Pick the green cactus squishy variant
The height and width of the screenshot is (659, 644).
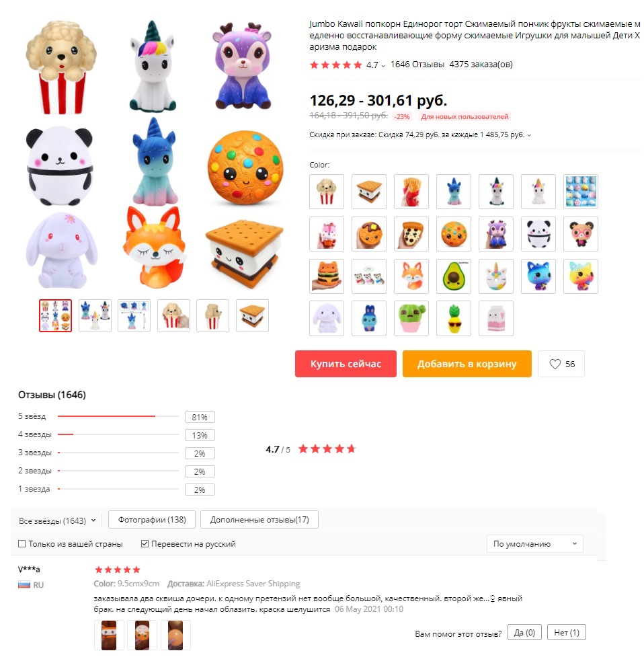pos(411,318)
